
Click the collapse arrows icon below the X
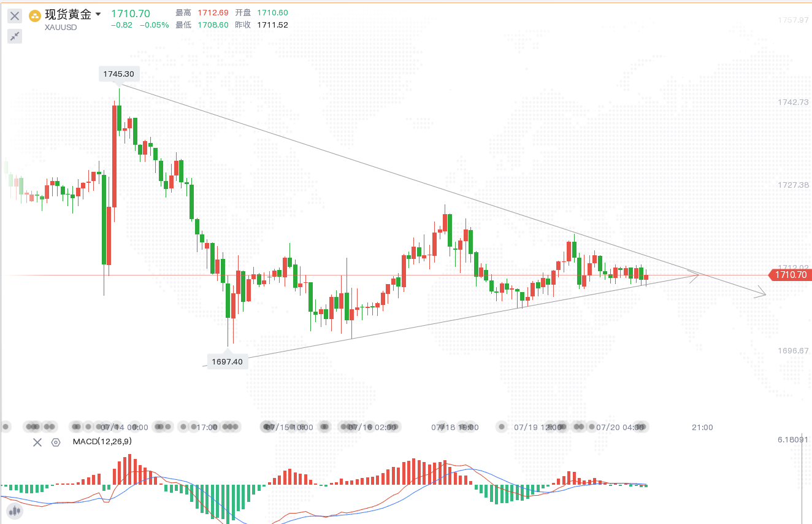click(x=15, y=36)
